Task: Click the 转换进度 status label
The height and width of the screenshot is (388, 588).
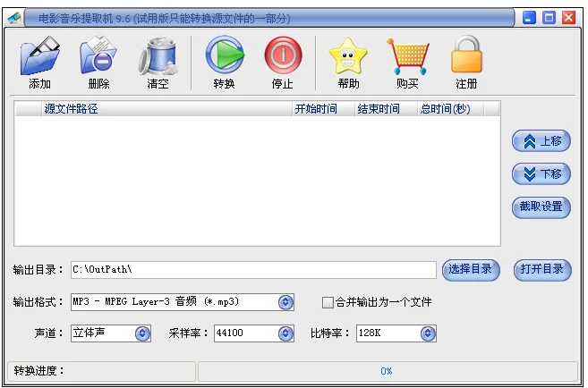Action: click(x=38, y=371)
